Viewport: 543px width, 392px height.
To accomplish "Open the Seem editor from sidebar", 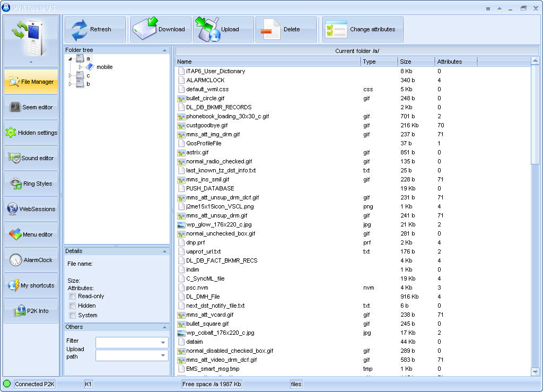I will tap(31, 107).
